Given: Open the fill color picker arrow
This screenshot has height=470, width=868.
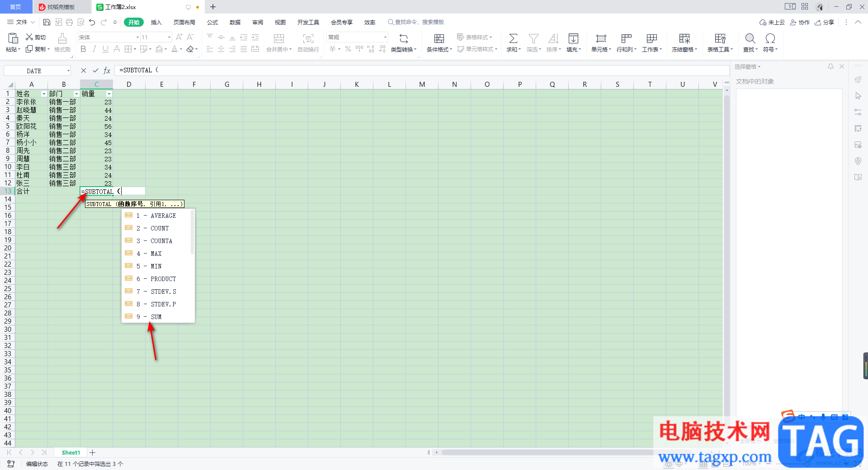Looking at the screenshot, I should (x=165, y=49).
